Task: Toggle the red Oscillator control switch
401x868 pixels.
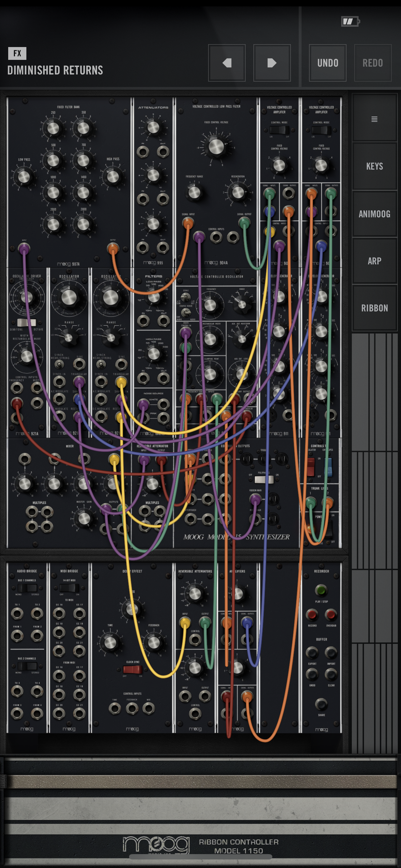Action: click(311, 467)
